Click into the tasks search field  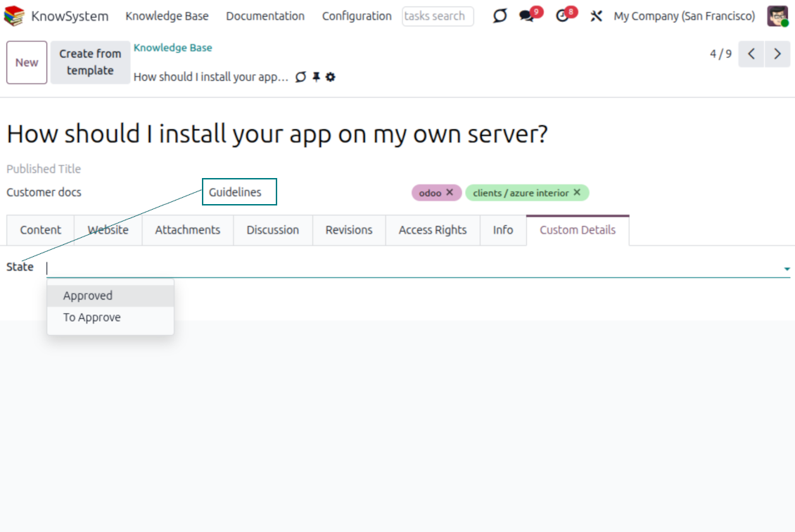click(438, 16)
